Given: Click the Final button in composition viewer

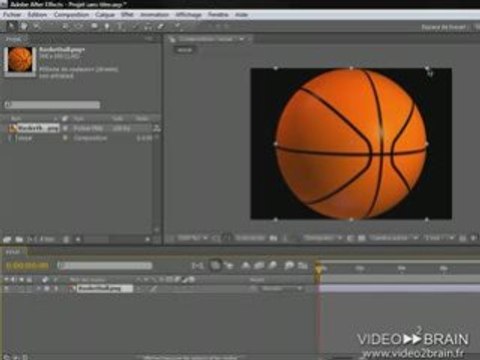Looking at the screenshot, I should (184, 50).
